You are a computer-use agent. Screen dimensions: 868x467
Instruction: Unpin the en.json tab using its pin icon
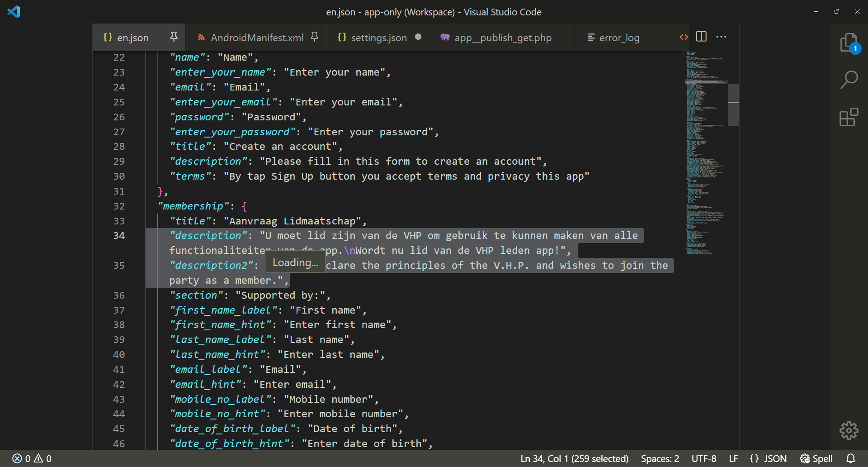click(174, 37)
